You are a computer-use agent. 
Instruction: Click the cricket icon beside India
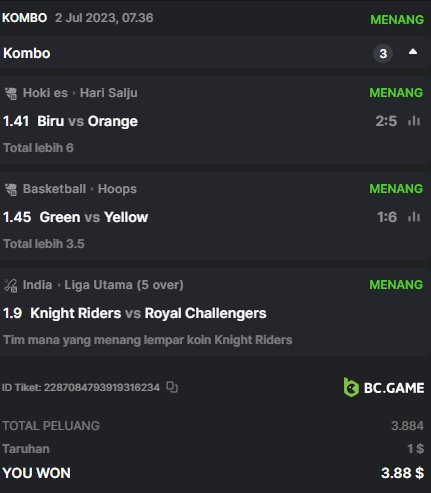[11, 285]
